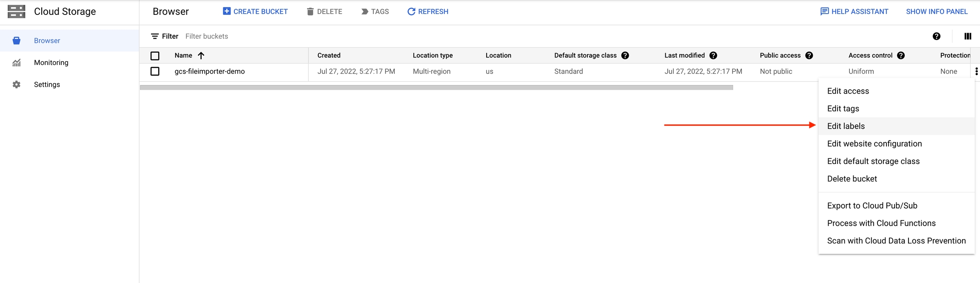Click the Create Bucket plus icon

click(x=227, y=11)
